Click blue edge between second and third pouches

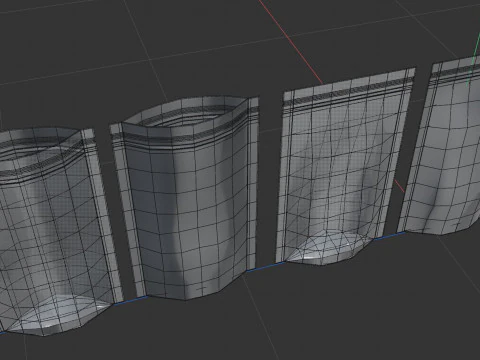click(x=264, y=267)
